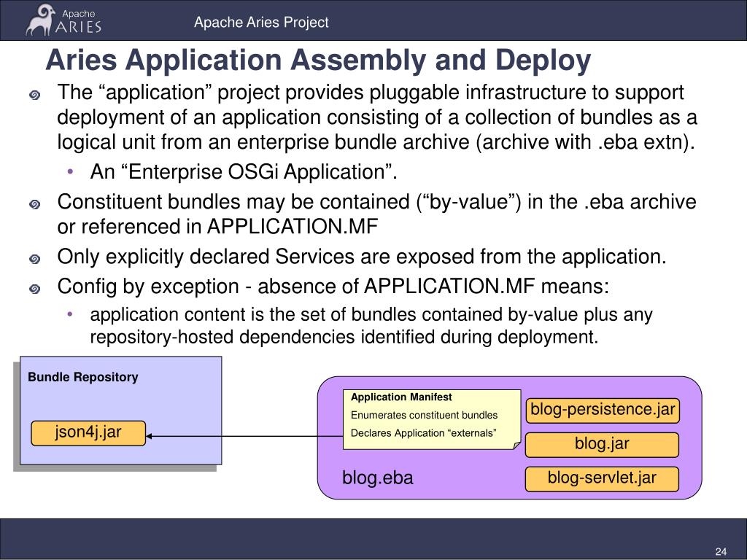Viewport: 747px width, 560px height.
Task: Click the 'blog.eba' archive label
Action: click(378, 477)
